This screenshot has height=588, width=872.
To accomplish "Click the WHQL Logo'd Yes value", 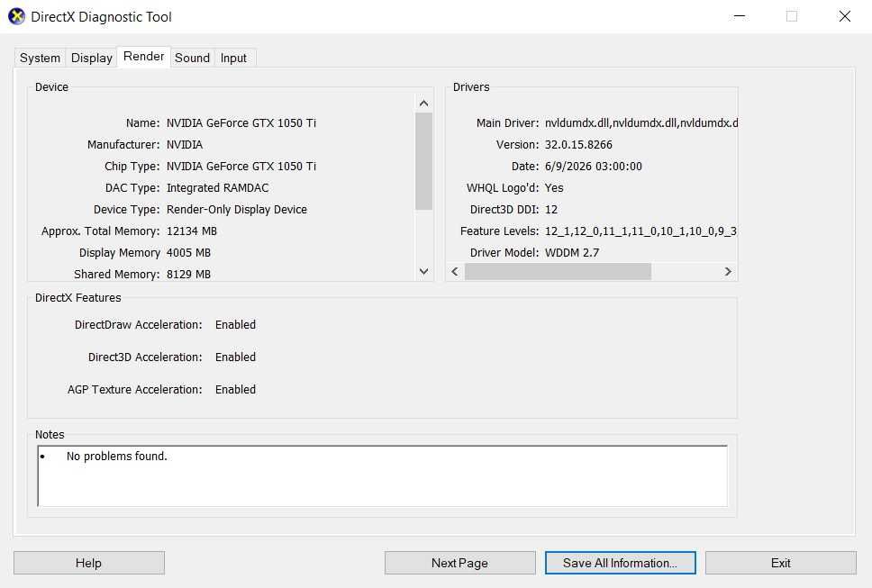I will [554, 188].
